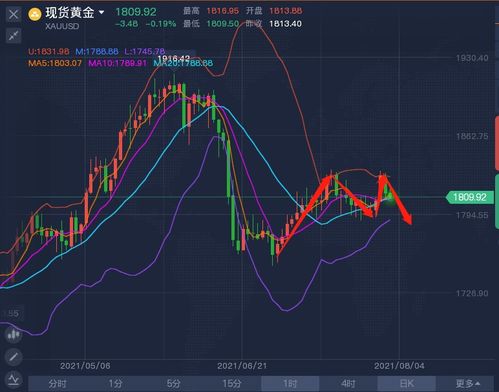Image resolution: width=499 pixels, height=392 pixels.
Task: Click the XAUUSD symbol code
Action: (x=62, y=26)
